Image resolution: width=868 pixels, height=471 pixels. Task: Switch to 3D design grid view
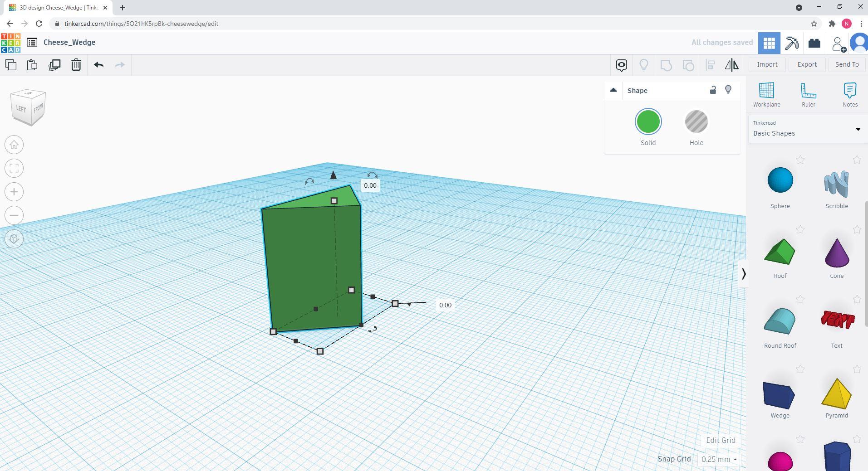click(x=769, y=43)
